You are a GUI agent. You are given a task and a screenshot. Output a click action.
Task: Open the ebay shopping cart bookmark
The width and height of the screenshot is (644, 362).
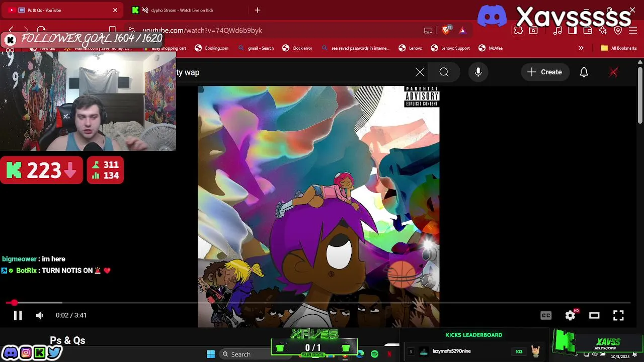coord(165,48)
